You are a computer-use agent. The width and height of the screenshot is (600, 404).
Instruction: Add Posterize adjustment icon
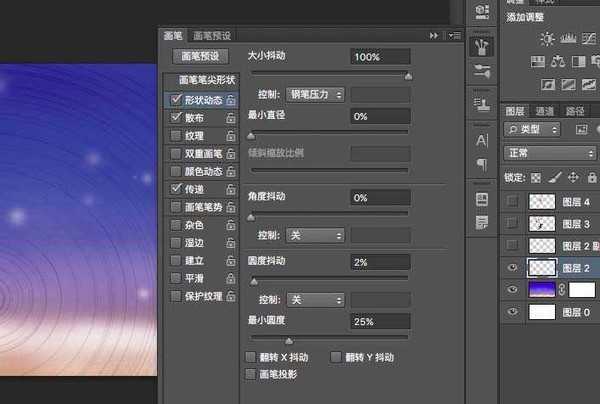569,84
